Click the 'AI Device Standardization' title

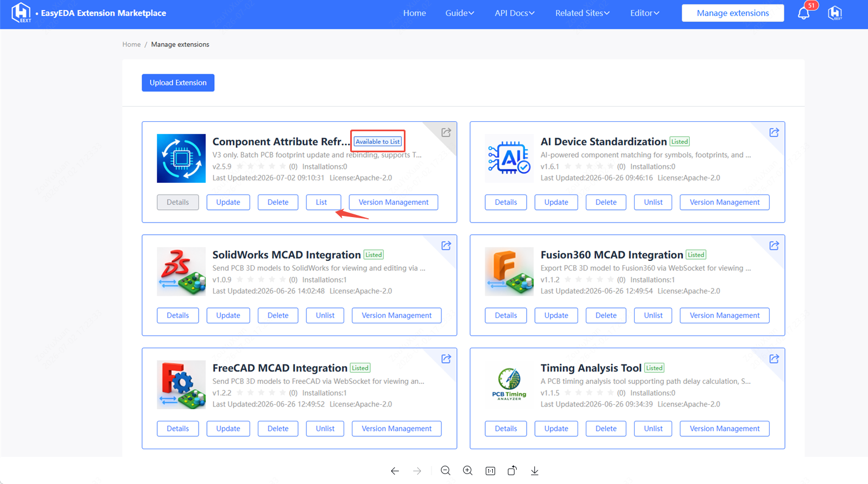point(604,141)
